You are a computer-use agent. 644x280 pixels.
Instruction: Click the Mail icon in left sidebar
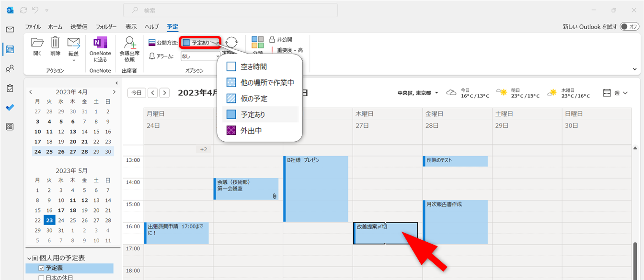click(10, 30)
